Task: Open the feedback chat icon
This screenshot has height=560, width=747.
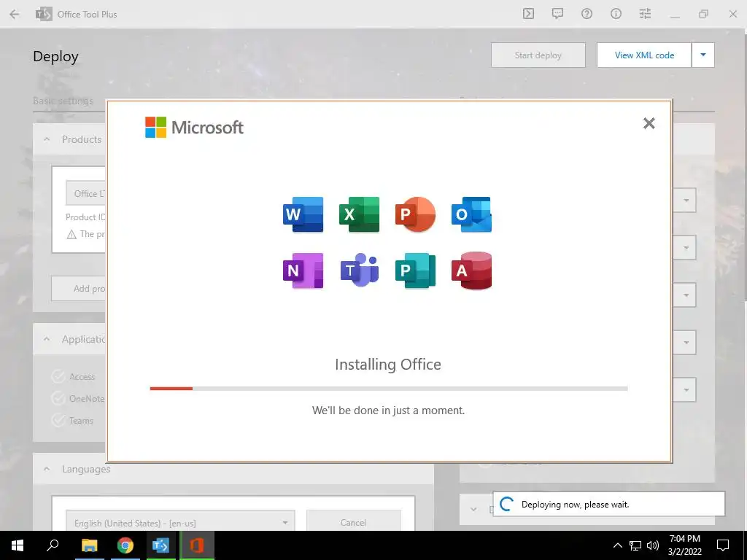Action: 557,14
